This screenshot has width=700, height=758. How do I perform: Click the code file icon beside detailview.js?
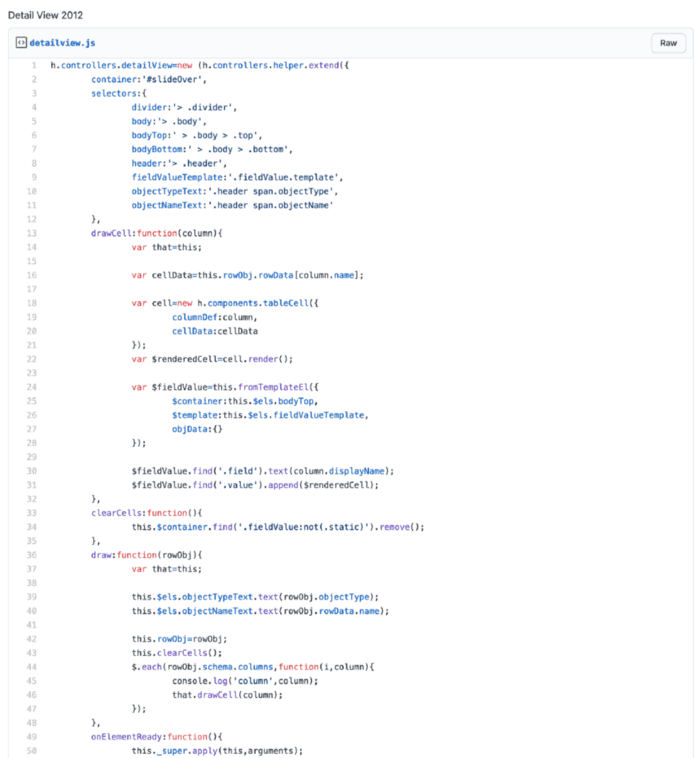pos(21,43)
